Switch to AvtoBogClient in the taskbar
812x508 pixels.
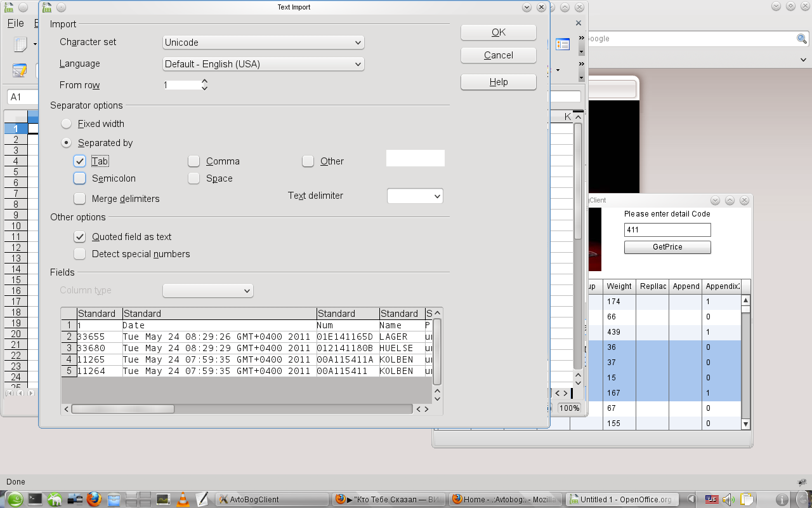(272, 499)
